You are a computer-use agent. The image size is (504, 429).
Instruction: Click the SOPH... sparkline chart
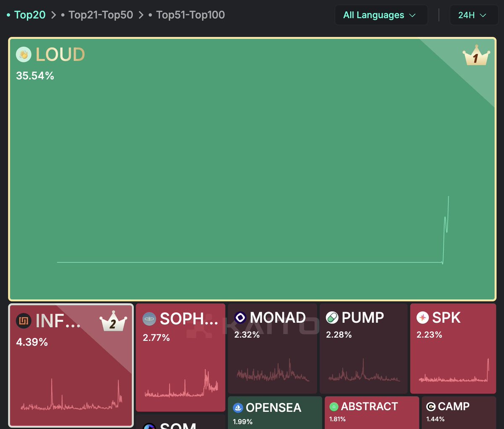point(181,383)
